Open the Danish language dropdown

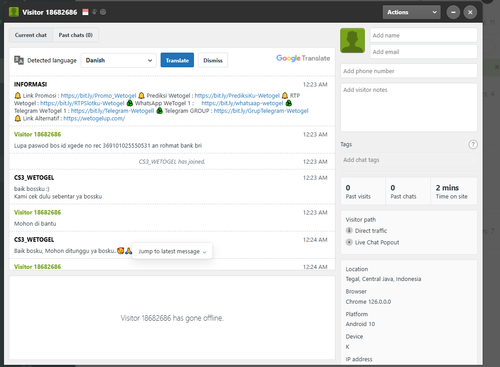tap(118, 60)
